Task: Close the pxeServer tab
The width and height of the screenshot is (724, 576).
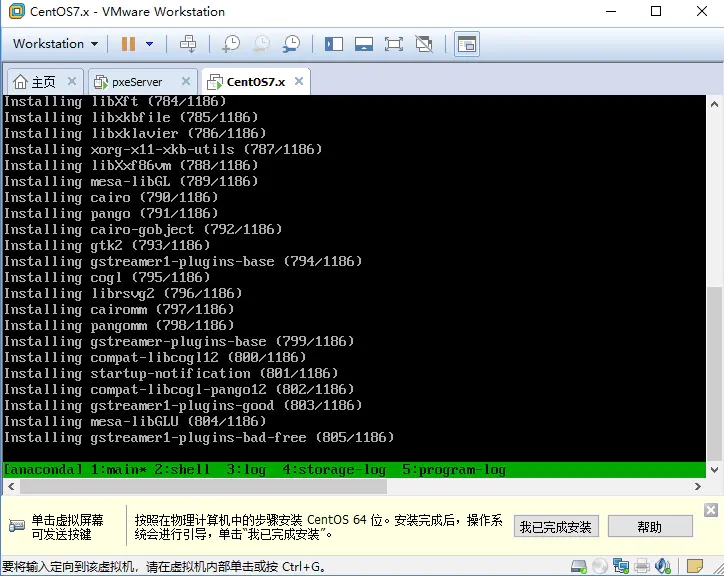Action: click(x=186, y=81)
